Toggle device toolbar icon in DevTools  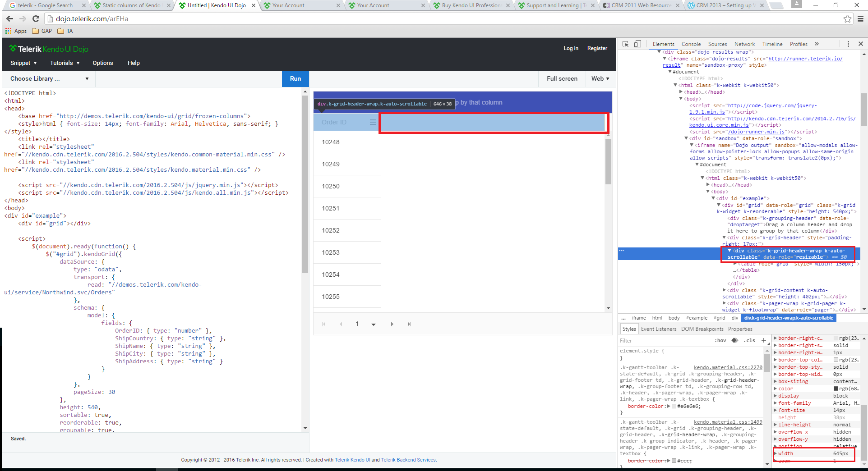(x=637, y=44)
